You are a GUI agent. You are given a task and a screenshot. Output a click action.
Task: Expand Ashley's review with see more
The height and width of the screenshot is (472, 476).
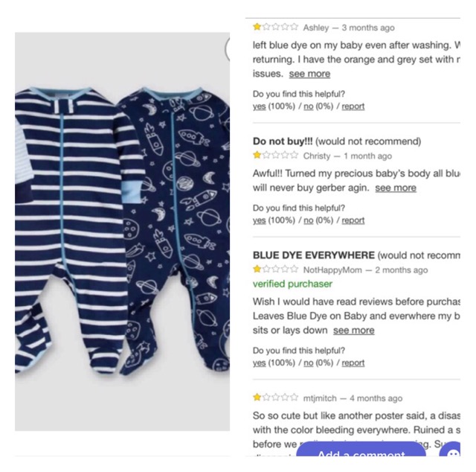[x=309, y=74]
